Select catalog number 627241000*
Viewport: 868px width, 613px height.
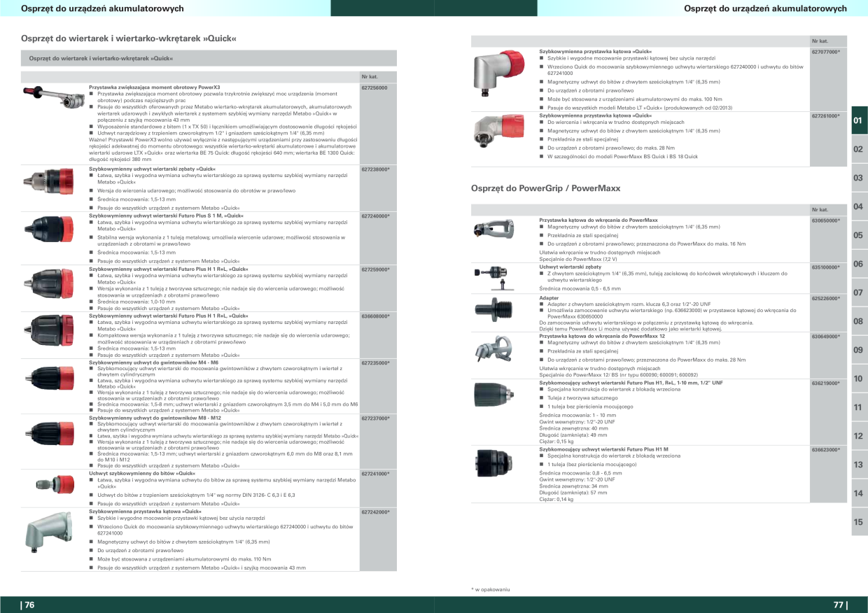(376, 473)
